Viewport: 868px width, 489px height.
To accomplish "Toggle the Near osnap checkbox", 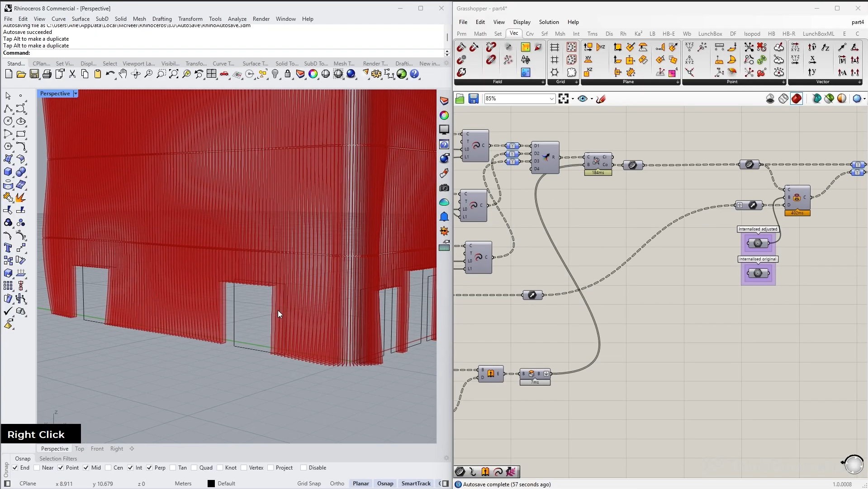I will point(37,468).
